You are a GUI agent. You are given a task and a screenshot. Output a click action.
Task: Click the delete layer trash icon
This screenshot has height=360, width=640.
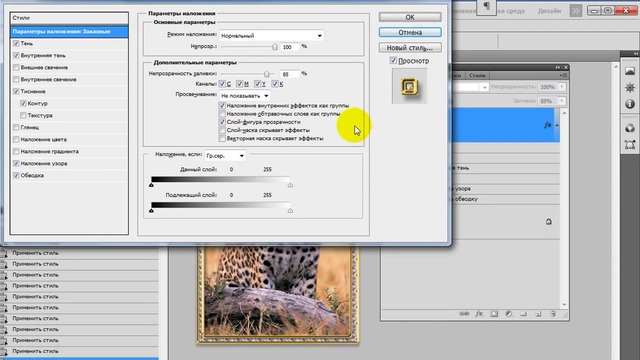pos(553,314)
